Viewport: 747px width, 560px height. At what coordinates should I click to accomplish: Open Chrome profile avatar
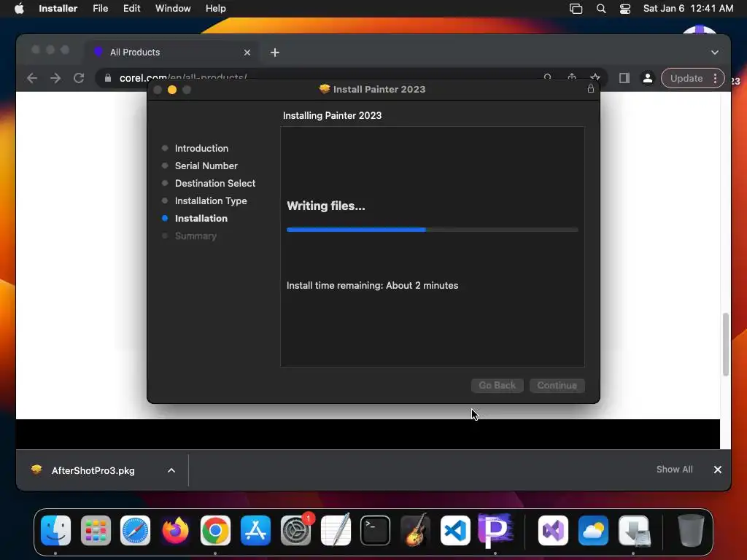648,78
